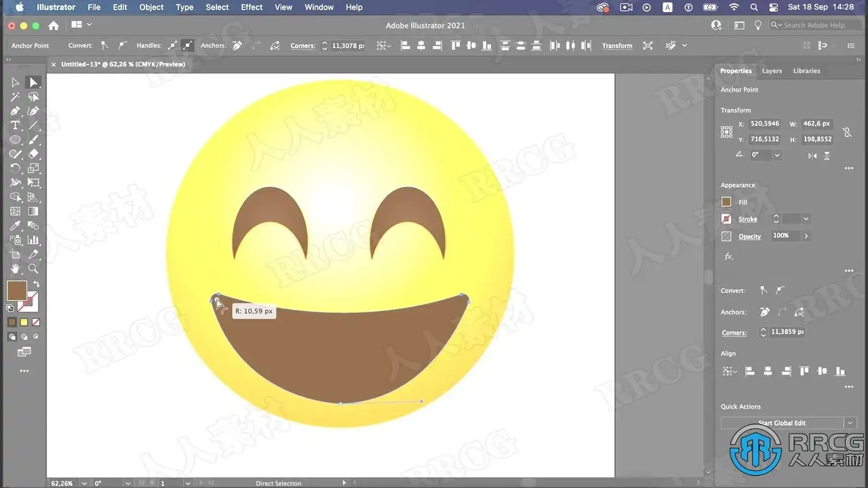The width and height of the screenshot is (868, 488).
Task: Click the Start Global Edit button
Action: (x=782, y=423)
